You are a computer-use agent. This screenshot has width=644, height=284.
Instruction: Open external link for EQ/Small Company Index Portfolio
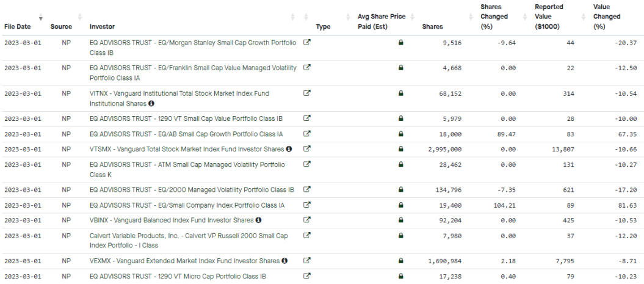(x=306, y=205)
